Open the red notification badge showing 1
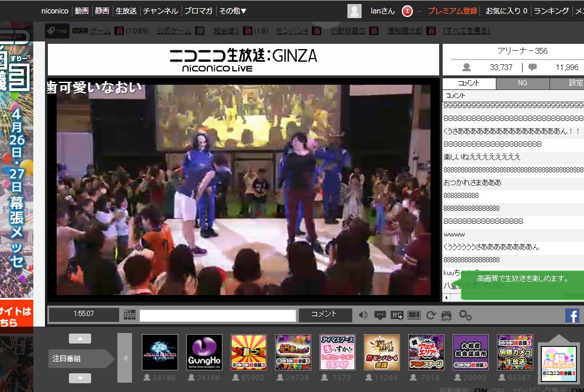The image size is (584, 392). tap(407, 11)
